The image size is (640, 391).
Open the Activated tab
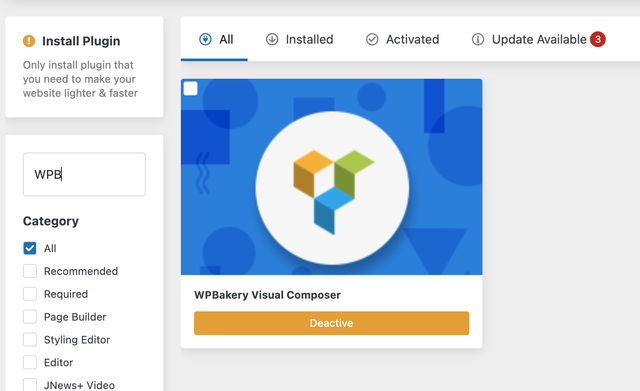click(402, 39)
